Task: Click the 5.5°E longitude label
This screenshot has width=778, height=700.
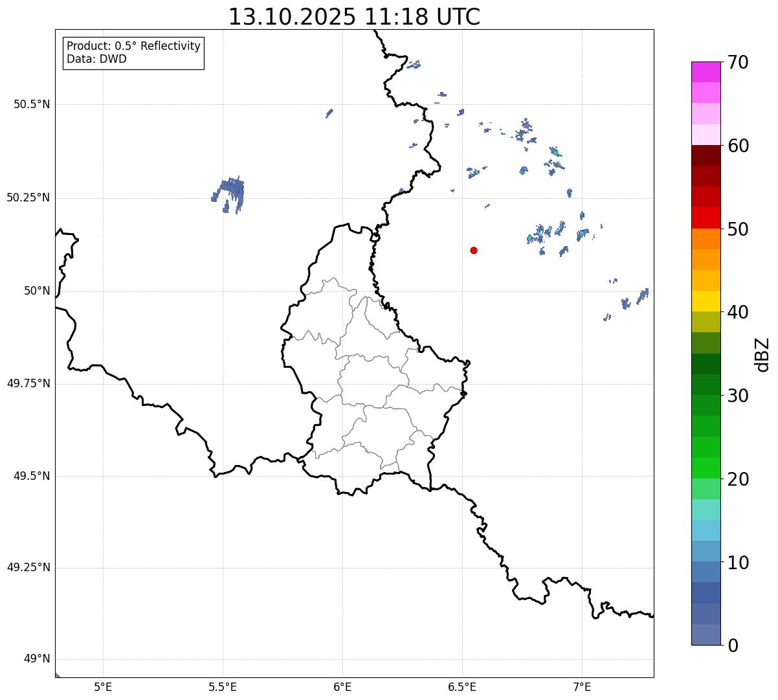Action: (x=223, y=687)
